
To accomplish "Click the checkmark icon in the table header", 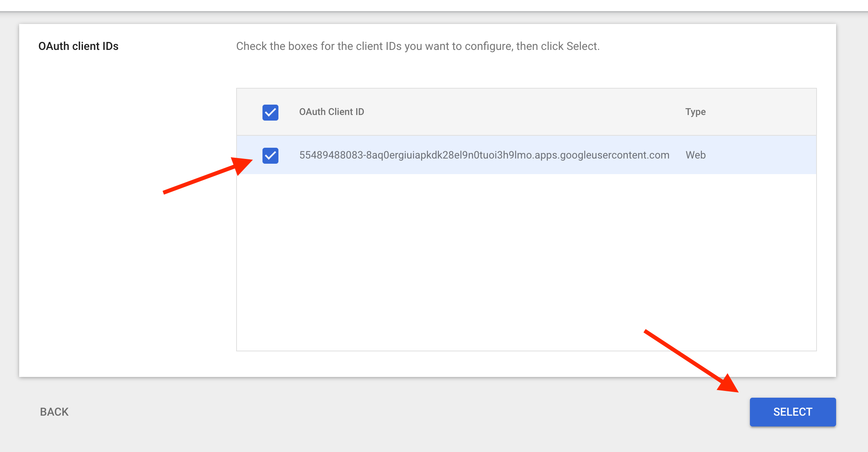I will [270, 112].
